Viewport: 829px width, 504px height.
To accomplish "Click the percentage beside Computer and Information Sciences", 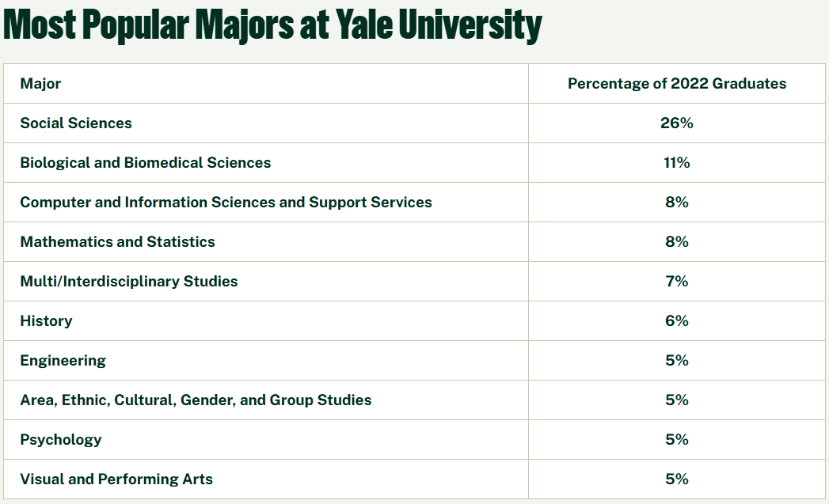I will [677, 203].
